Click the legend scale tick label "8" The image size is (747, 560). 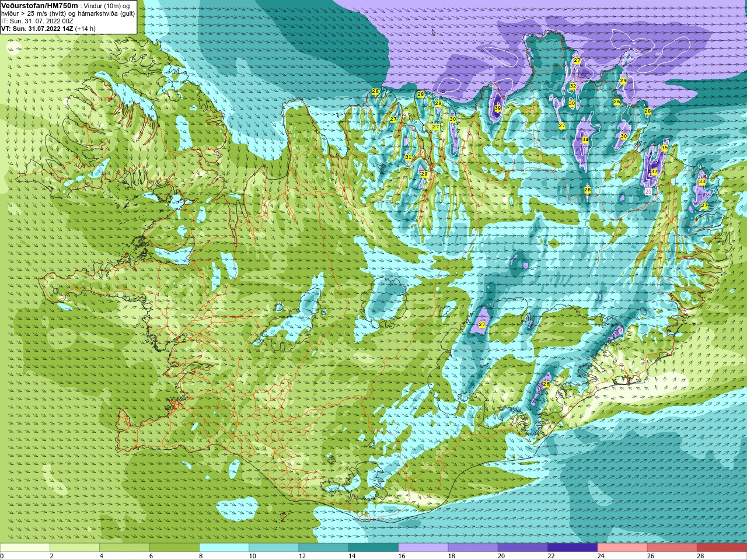point(201,556)
